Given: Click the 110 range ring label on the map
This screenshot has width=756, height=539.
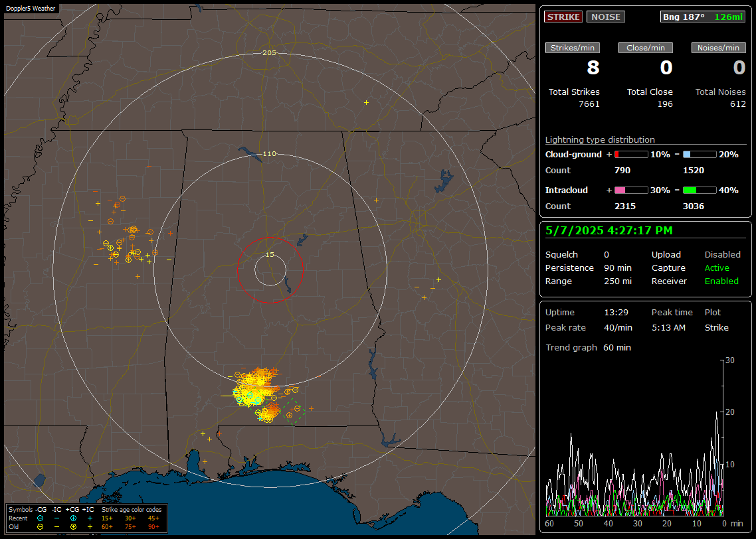Looking at the screenshot, I should click(x=269, y=153).
